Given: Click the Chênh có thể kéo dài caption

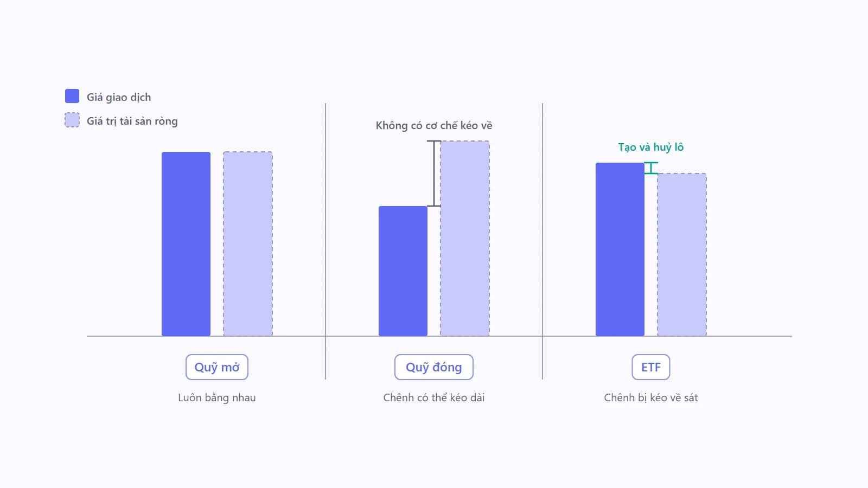Looking at the screenshot, I should [x=434, y=397].
